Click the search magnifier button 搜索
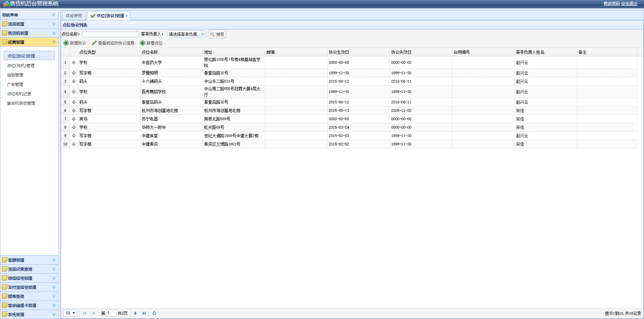The width and height of the screenshot is (644, 319). 217,34
